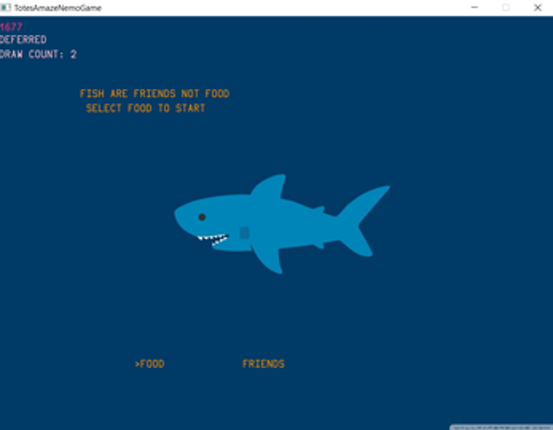
Task: Click the maximize button in title bar
Action: pos(506,7)
